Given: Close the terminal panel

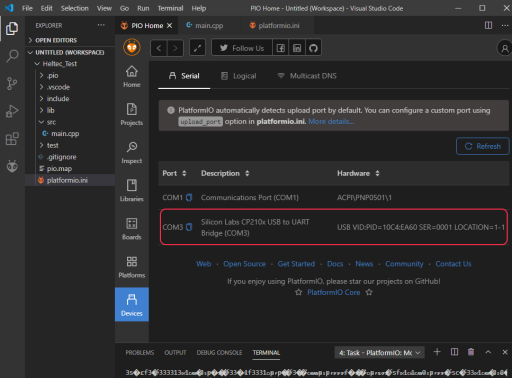Looking at the screenshot, I should coord(505,352).
